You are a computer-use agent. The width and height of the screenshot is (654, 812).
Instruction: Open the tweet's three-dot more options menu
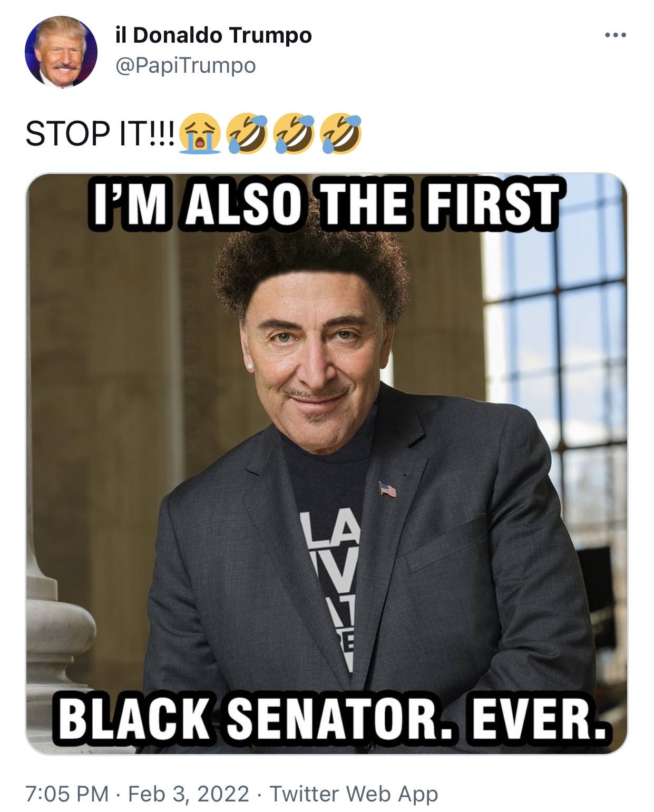point(615,35)
